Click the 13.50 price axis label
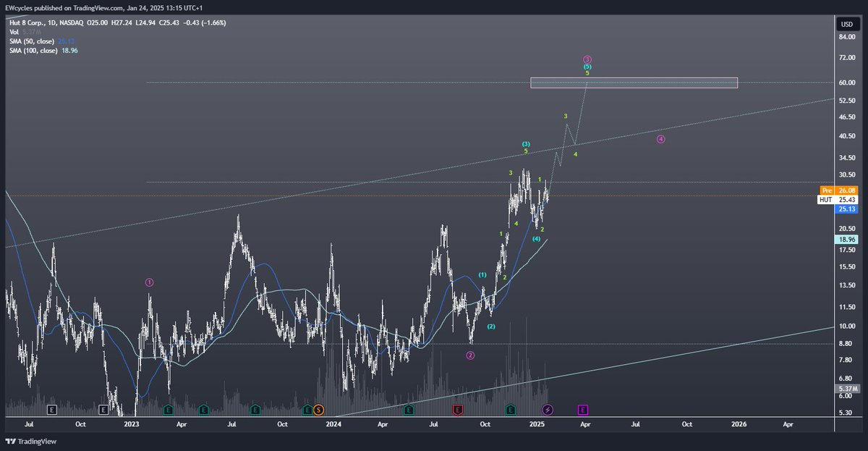 tap(846, 285)
